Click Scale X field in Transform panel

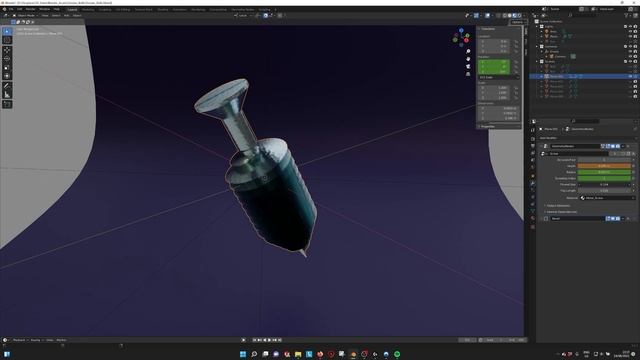[493, 88]
